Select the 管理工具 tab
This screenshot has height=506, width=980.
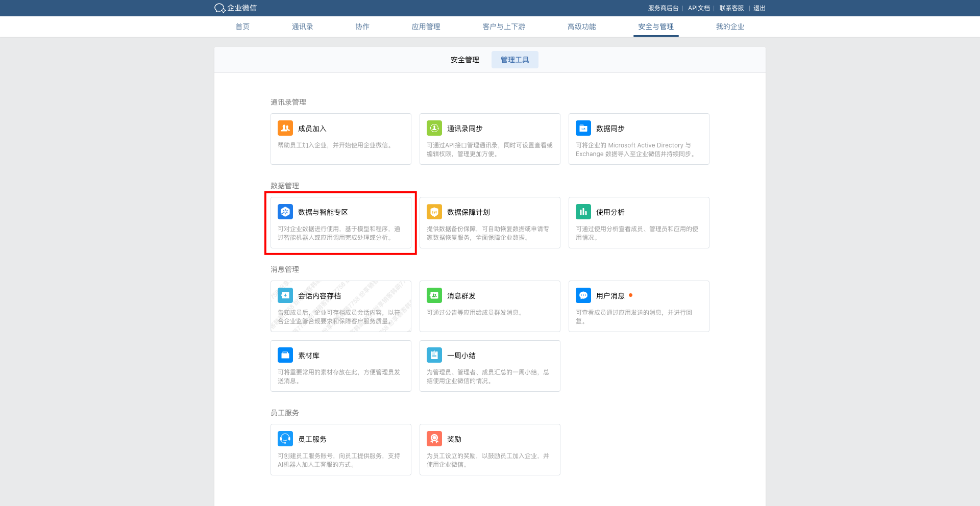pos(514,60)
